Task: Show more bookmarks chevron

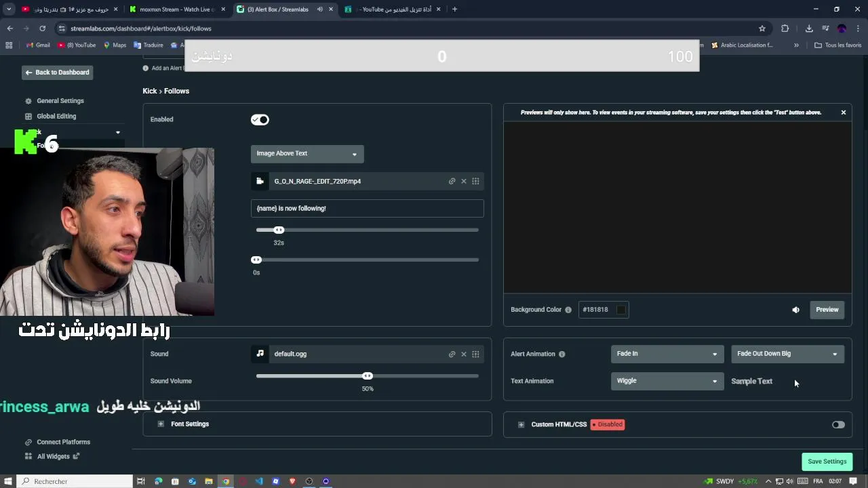Action: click(796, 45)
